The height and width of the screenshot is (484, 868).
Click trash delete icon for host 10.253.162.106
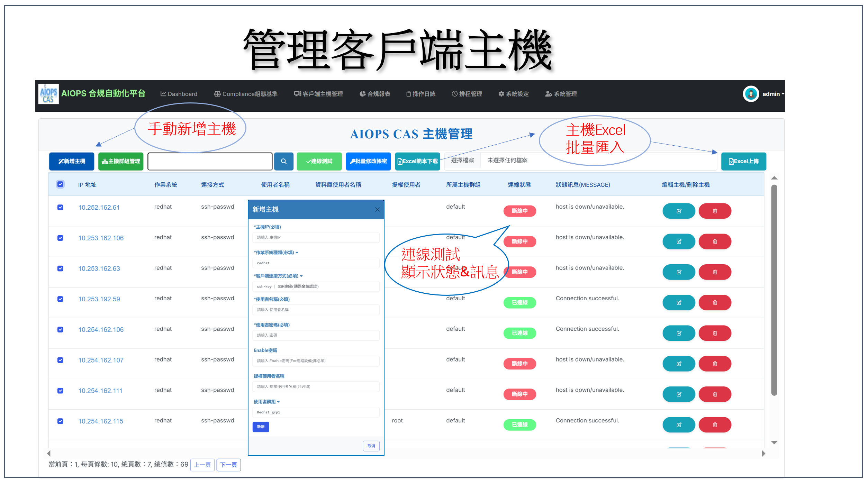tap(715, 241)
